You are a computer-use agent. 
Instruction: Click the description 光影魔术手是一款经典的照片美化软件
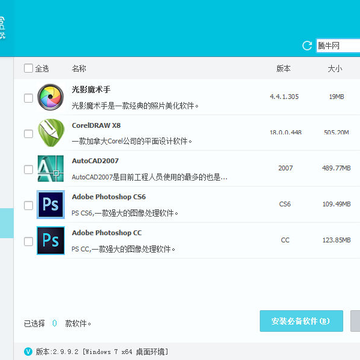pos(135,106)
